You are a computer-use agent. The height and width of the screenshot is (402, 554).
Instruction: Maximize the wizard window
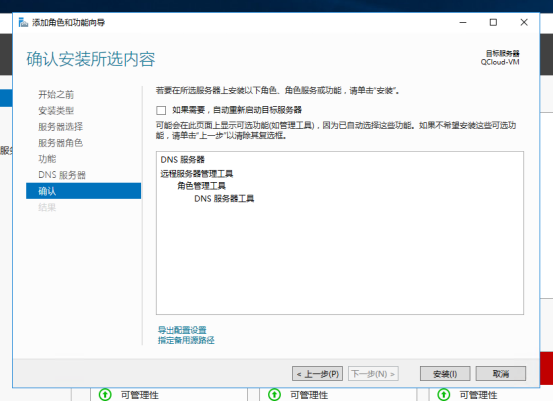tap(493, 23)
